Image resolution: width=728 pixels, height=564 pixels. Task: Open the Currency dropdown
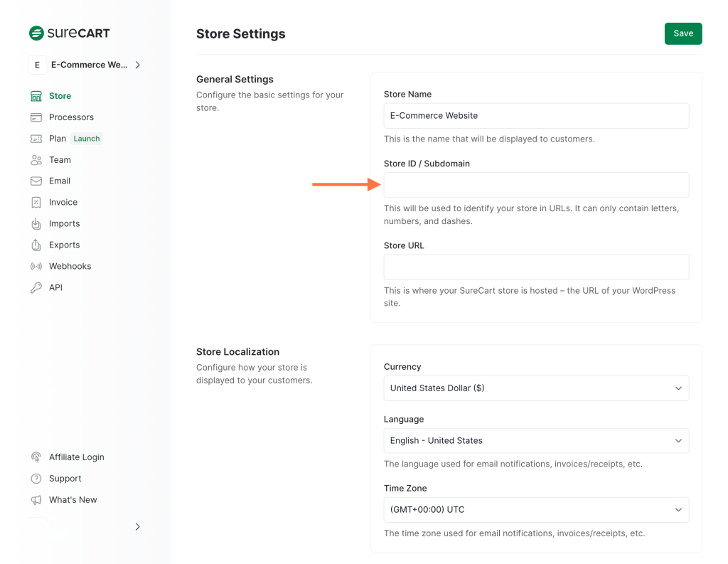pos(536,388)
